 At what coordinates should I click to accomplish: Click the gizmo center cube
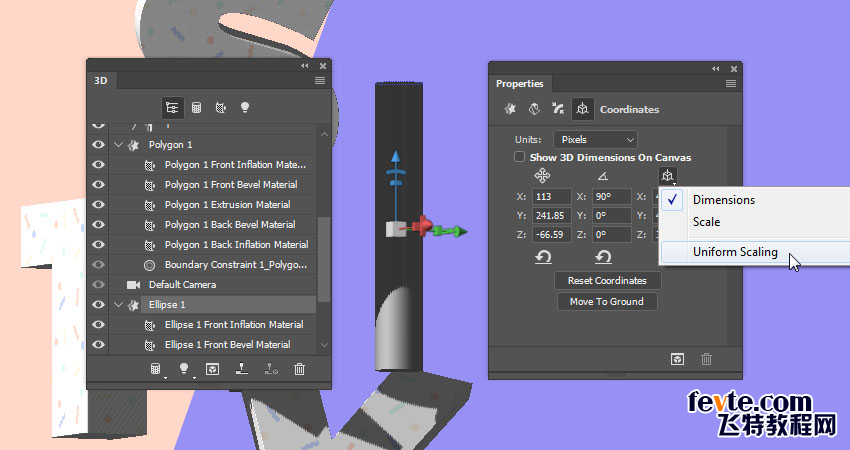[x=395, y=229]
